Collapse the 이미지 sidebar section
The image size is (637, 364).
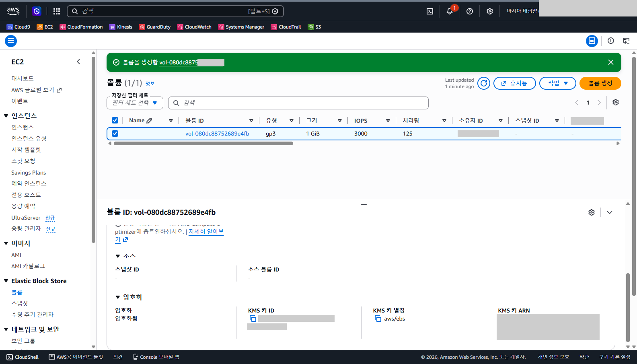pyautogui.click(x=6, y=243)
